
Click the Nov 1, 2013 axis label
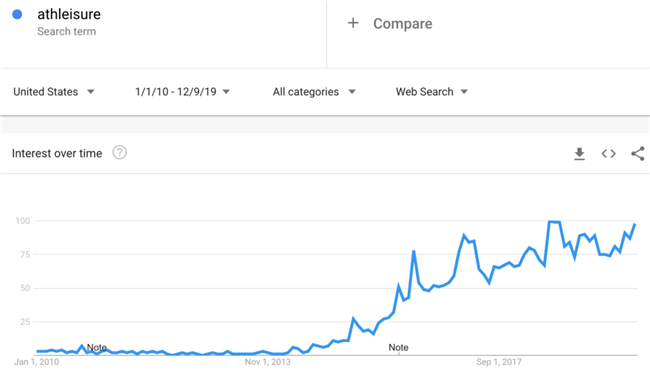pos(267,362)
